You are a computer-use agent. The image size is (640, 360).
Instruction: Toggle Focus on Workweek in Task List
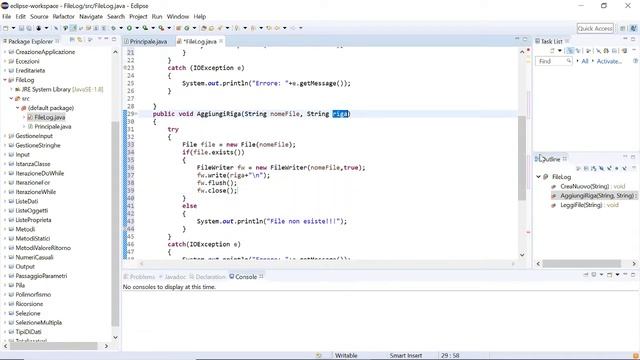click(588, 51)
